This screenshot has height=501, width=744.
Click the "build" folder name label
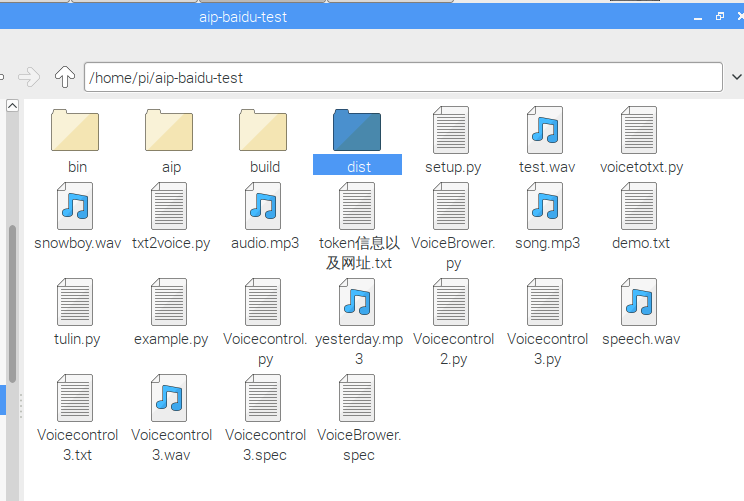265,167
